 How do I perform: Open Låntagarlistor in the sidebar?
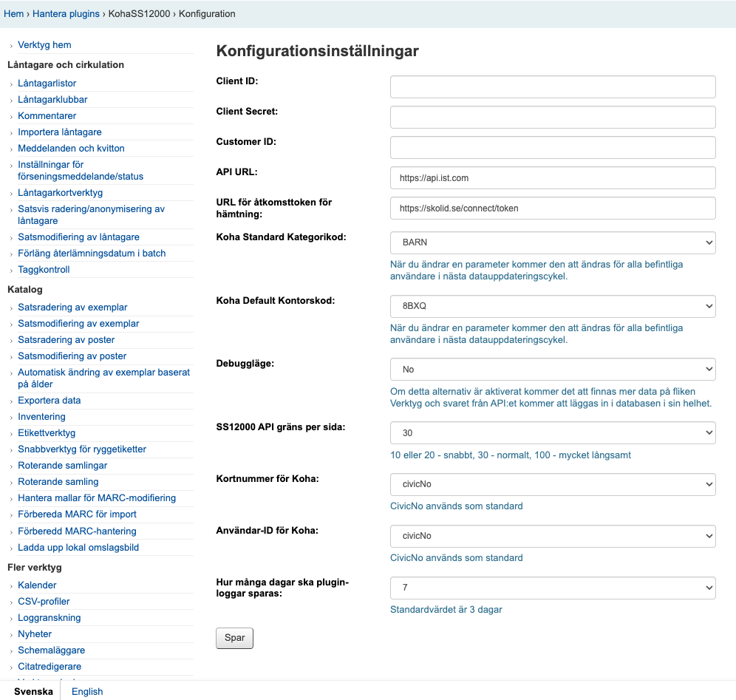[x=47, y=83]
